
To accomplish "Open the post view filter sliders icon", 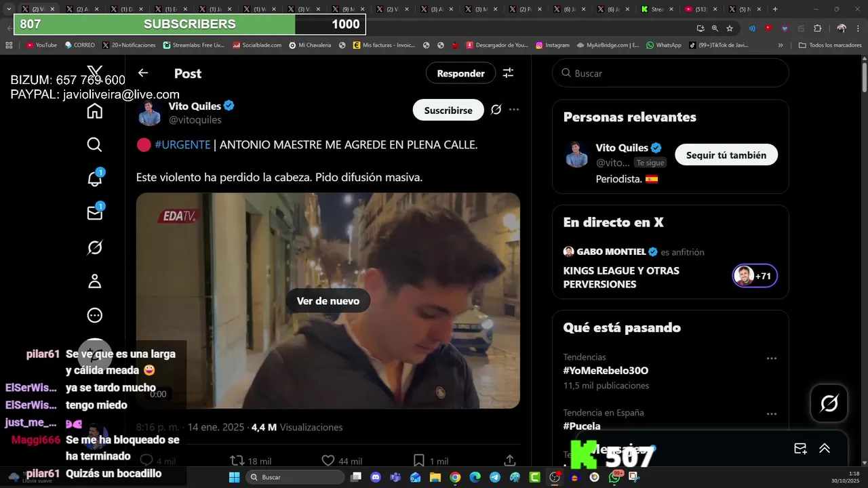I will click(x=508, y=73).
